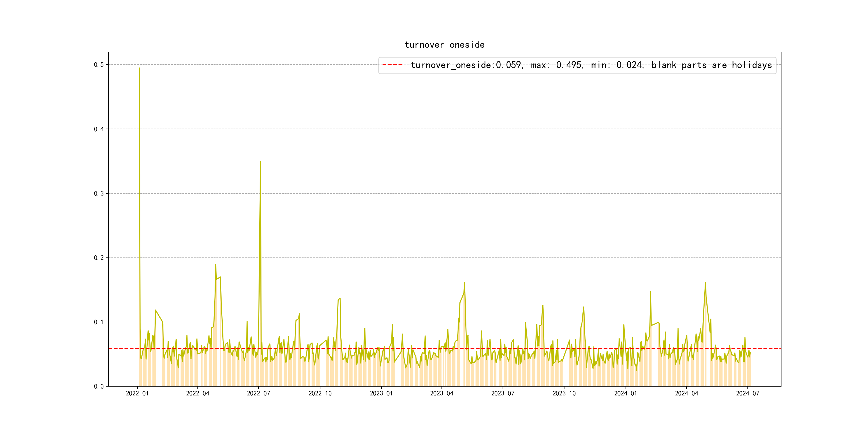Click the 2022-01 x-axis date label

(x=137, y=394)
